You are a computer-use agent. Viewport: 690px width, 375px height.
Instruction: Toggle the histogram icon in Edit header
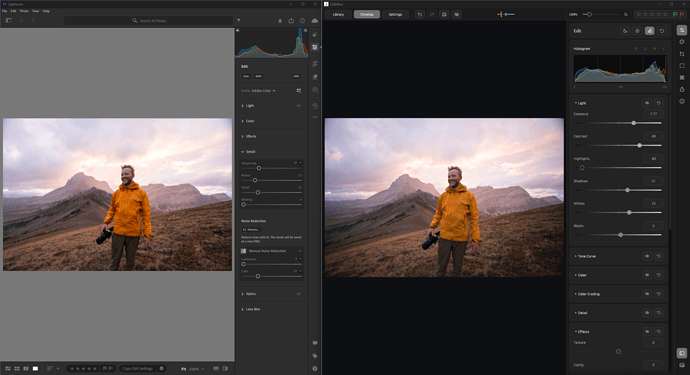650,31
